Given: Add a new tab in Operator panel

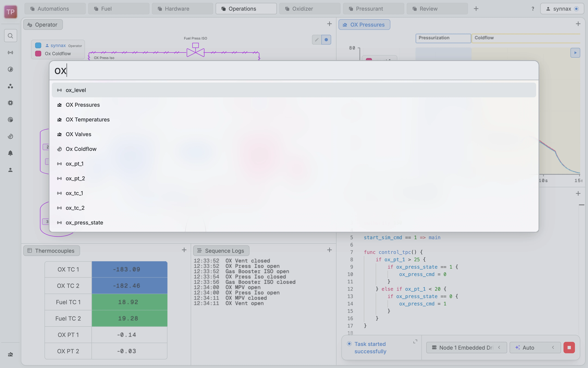Looking at the screenshot, I should [x=330, y=24].
